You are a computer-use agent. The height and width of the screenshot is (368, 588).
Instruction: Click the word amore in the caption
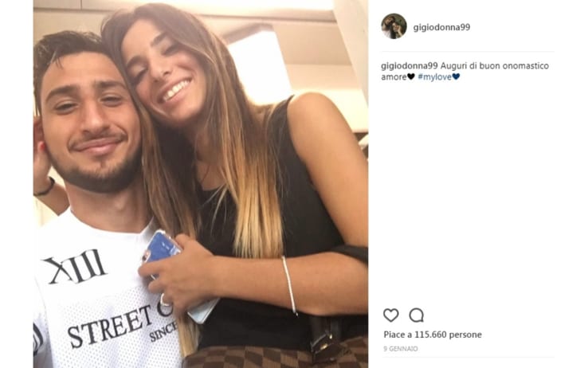click(394, 77)
